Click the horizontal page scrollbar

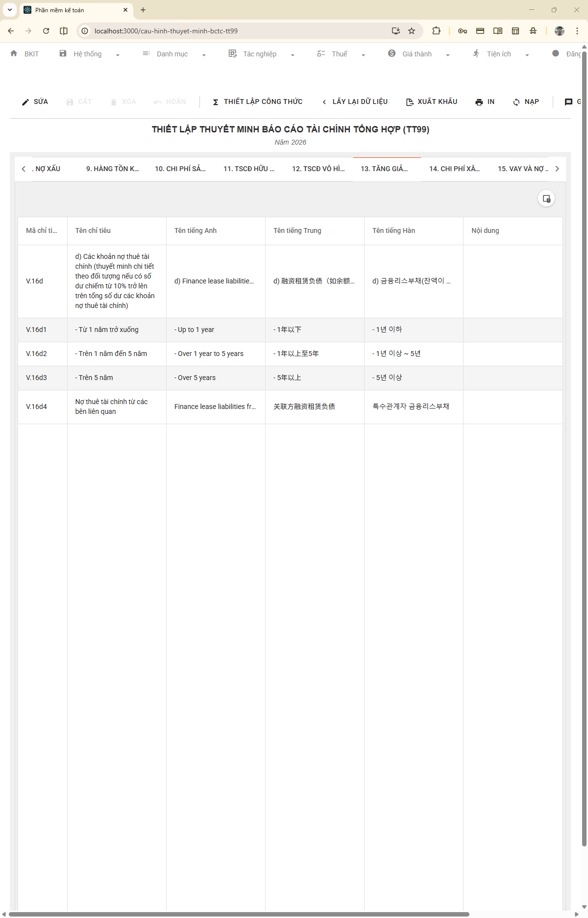[x=239, y=914]
